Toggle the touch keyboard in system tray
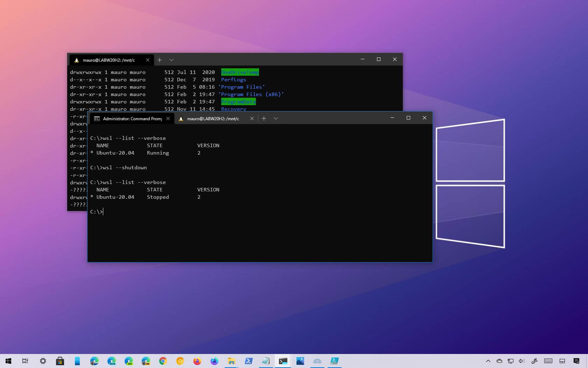Image resolution: width=588 pixels, height=368 pixels. (548, 361)
